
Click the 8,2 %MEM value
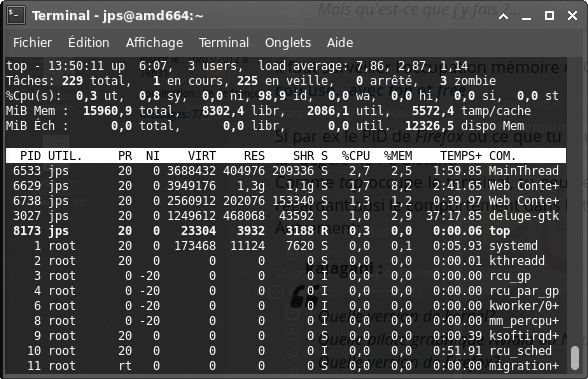click(x=401, y=186)
